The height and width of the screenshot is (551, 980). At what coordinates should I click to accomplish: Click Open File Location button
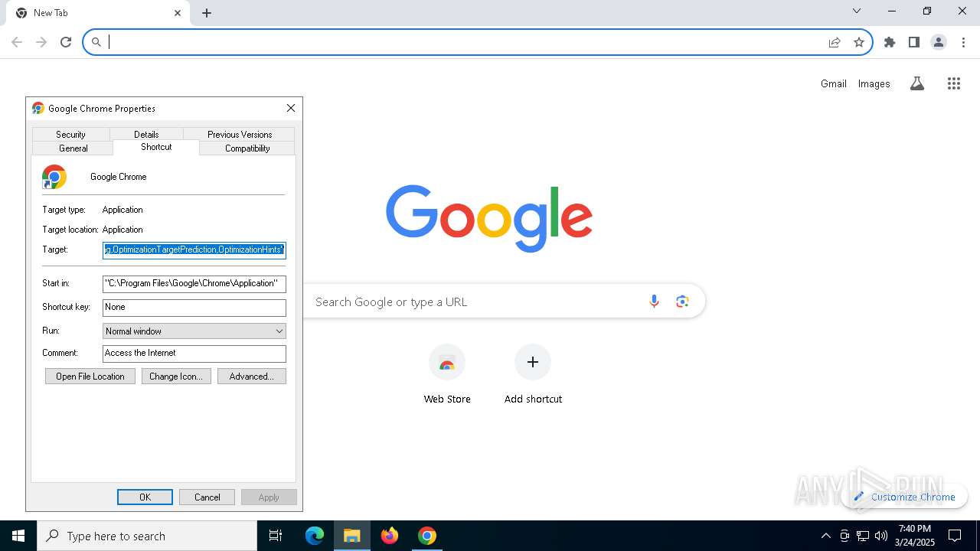point(90,376)
